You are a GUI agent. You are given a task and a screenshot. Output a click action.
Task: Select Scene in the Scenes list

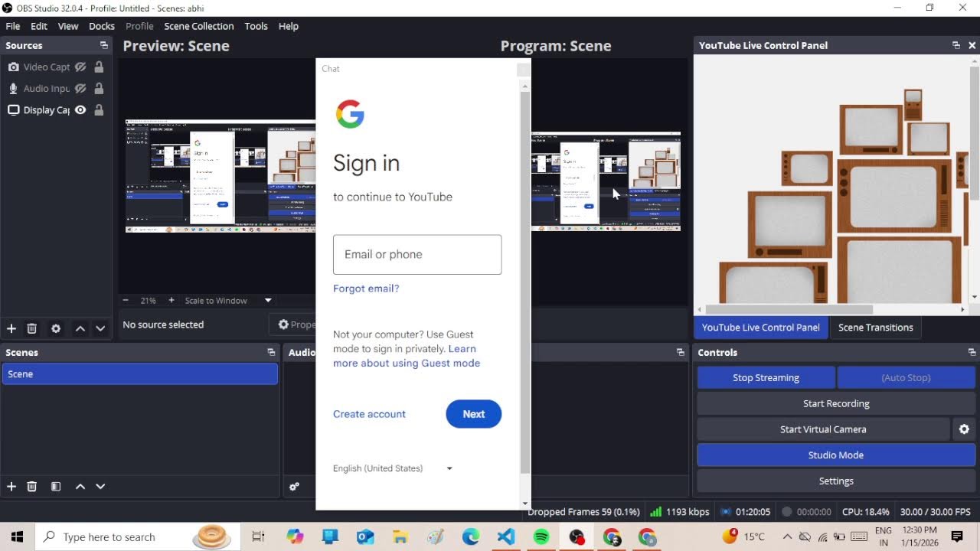pos(139,374)
